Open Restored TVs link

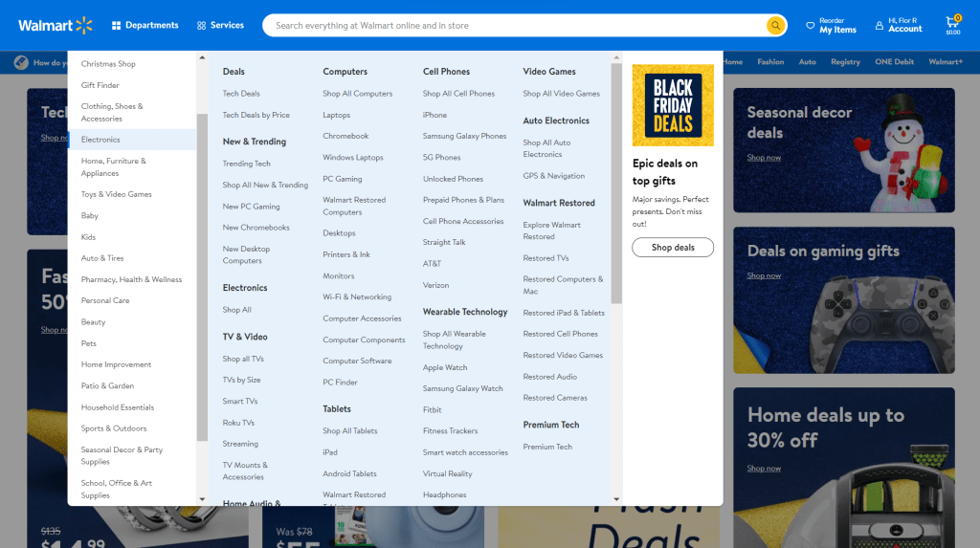click(546, 258)
